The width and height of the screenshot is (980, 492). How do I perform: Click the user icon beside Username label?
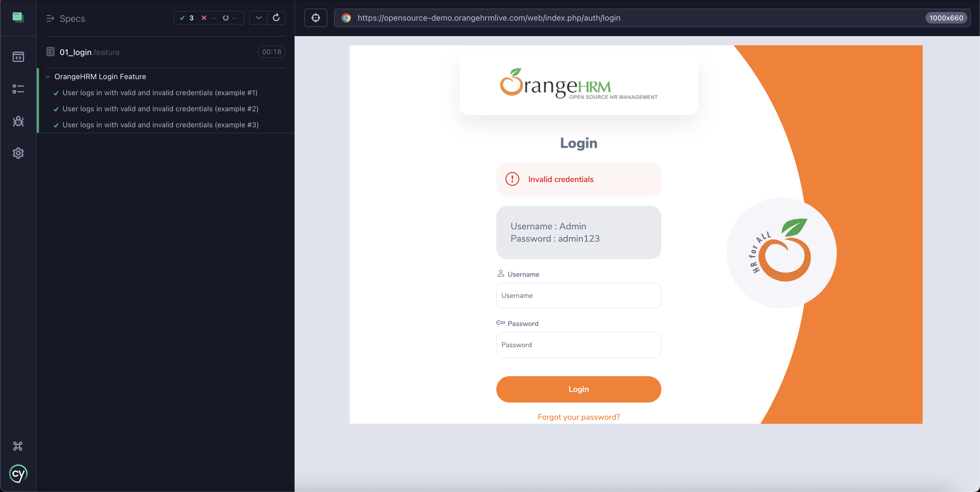point(501,273)
